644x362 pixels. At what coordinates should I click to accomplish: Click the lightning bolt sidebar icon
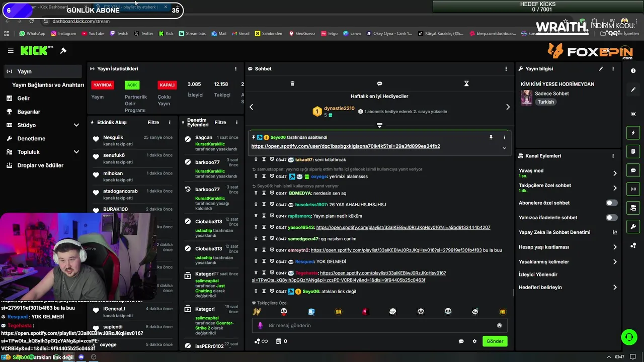[x=633, y=133]
